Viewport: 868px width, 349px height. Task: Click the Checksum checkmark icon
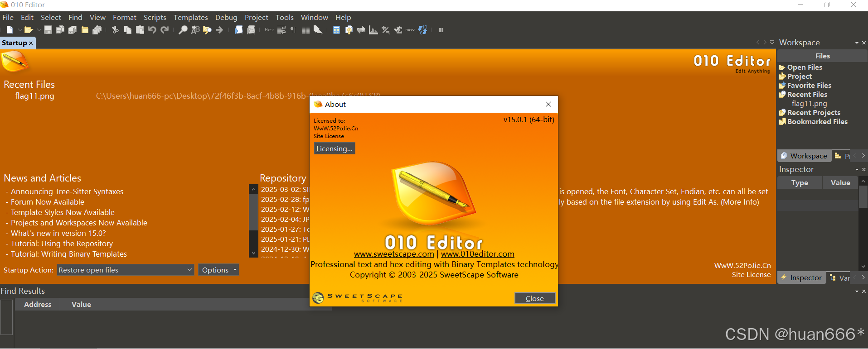398,30
